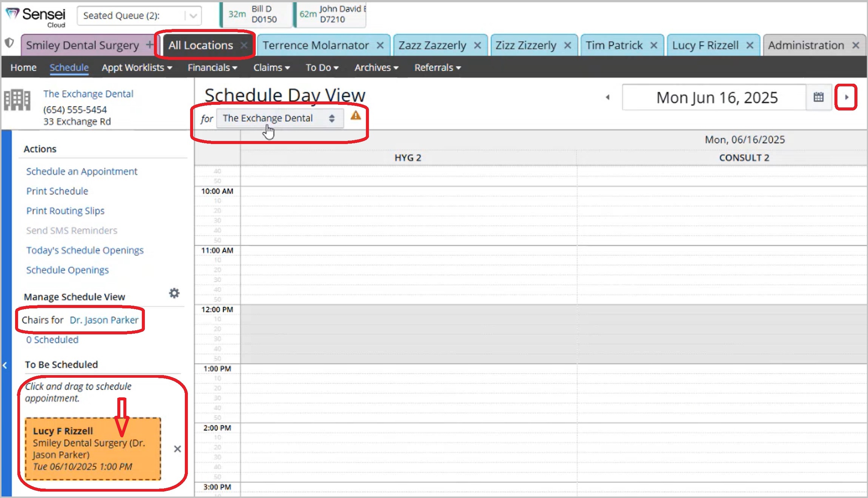
Task: Switch to Zizz Zizzerly tab
Action: 526,45
